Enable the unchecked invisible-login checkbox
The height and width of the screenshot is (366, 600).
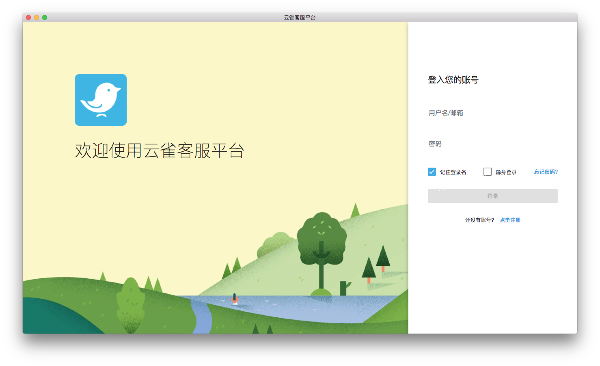pyautogui.click(x=487, y=172)
